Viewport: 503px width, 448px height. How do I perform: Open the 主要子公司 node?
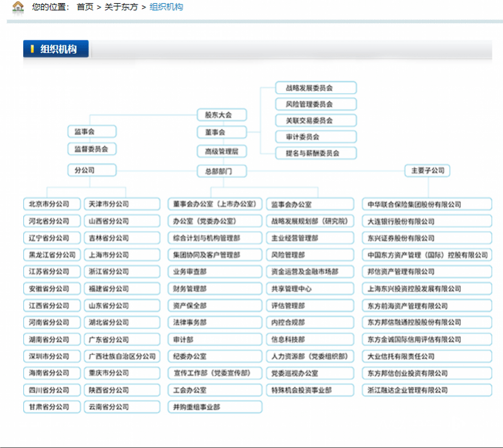pyautogui.click(x=428, y=171)
